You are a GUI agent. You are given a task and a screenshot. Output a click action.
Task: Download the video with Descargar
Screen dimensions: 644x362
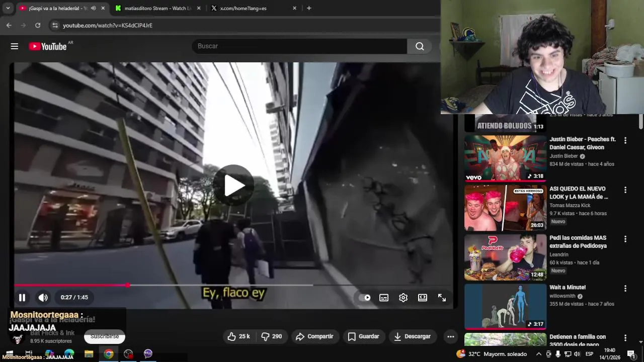tap(412, 336)
